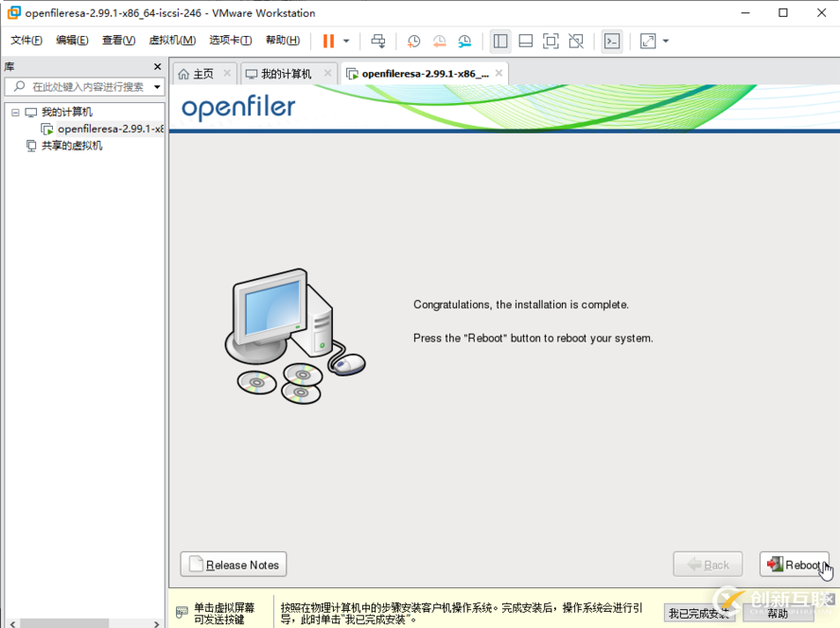Open the console view icon

pyautogui.click(x=612, y=41)
